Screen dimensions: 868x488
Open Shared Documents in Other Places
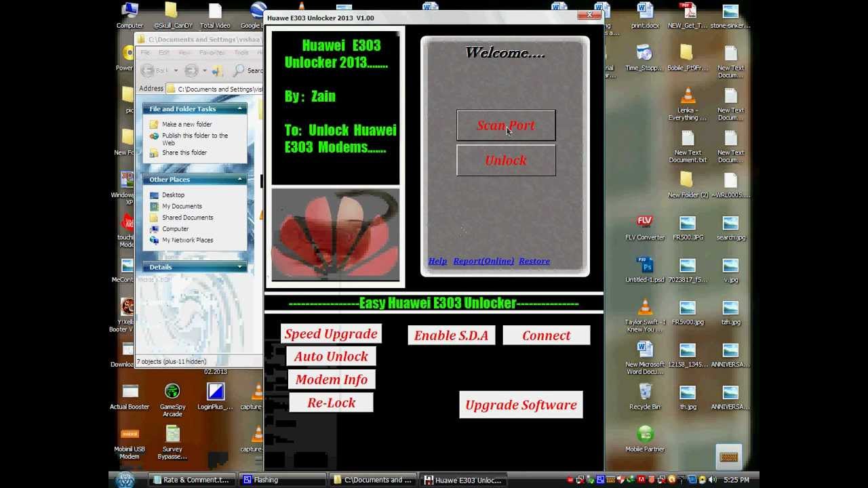[x=187, y=218]
